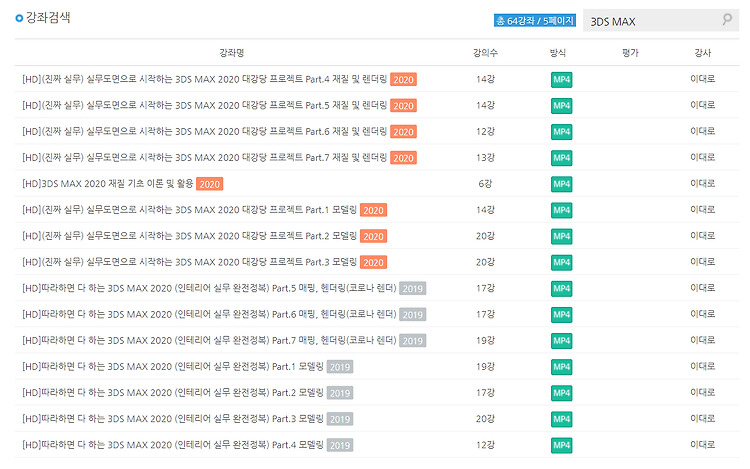
Task: Open 대강당 프로젝트 Part.1 모델링 course
Action: [189, 210]
